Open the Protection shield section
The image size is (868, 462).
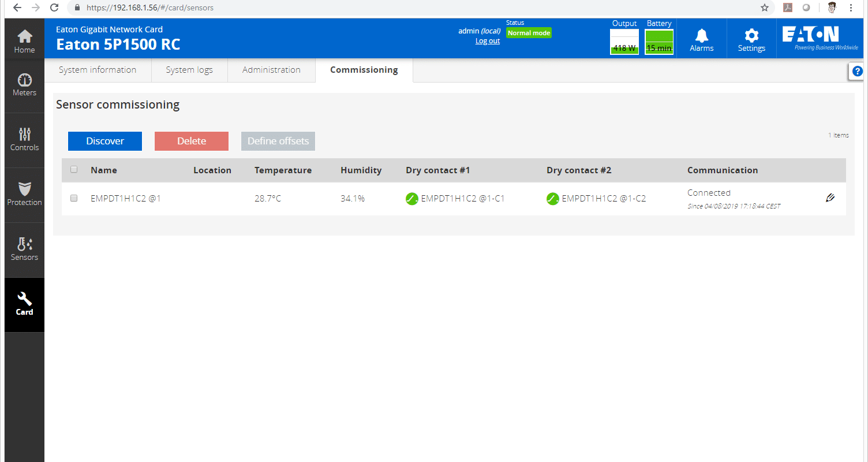[24, 195]
